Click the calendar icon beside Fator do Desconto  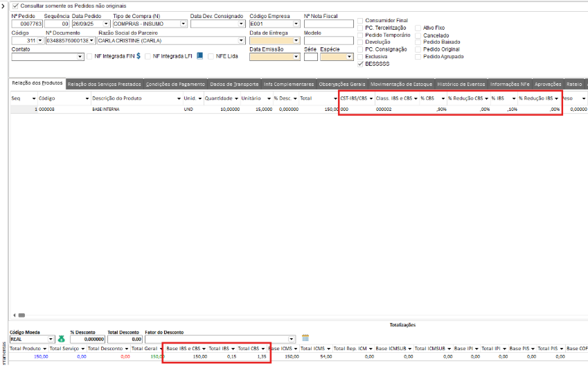tap(305, 338)
